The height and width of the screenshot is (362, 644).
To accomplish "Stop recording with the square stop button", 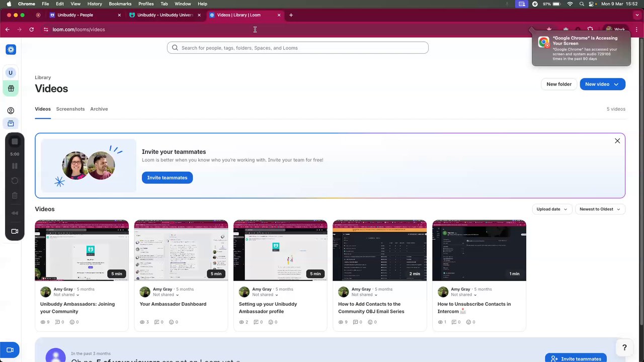I will (x=15, y=142).
